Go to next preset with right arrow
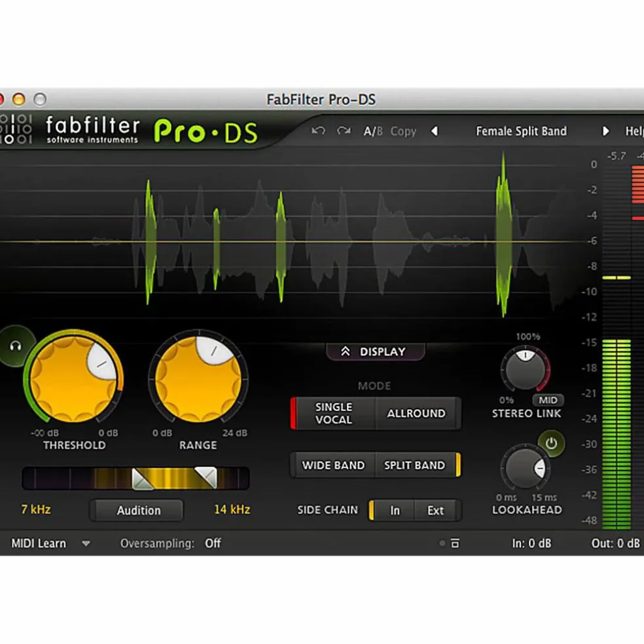 tap(605, 131)
